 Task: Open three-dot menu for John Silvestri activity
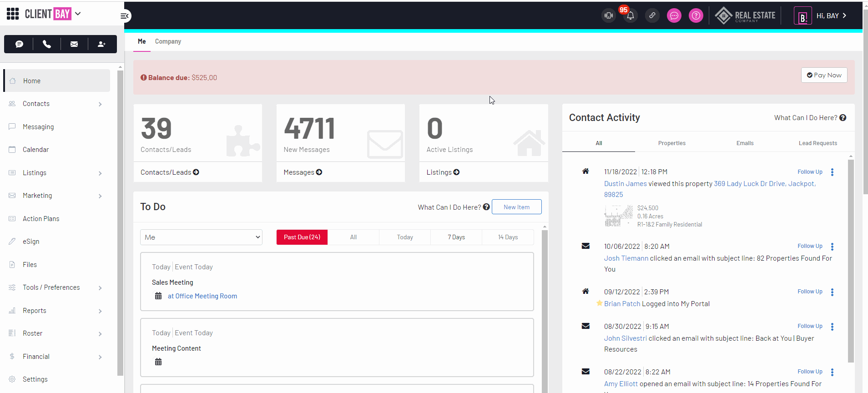tap(832, 327)
